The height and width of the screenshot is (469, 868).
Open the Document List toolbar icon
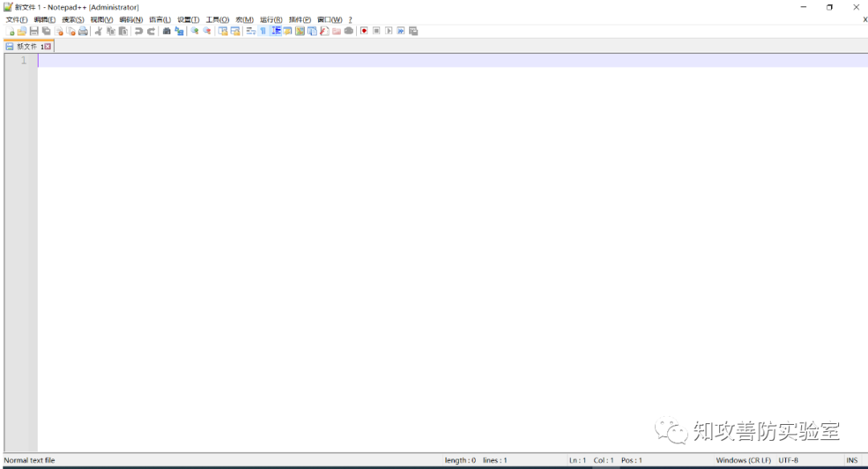312,31
